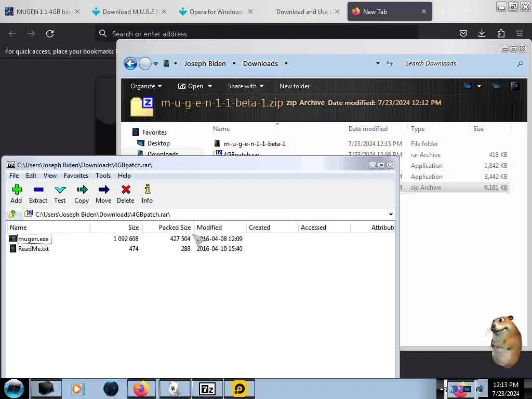532x399 pixels.
Task: Click New folder in Explorer toolbar
Action: [x=295, y=86]
